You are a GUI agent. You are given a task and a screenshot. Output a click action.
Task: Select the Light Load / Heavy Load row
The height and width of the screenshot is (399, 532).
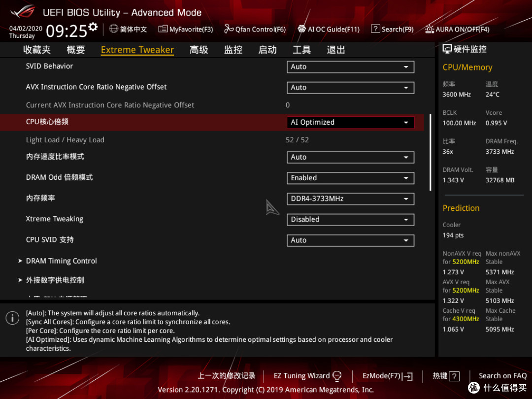point(212,140)
